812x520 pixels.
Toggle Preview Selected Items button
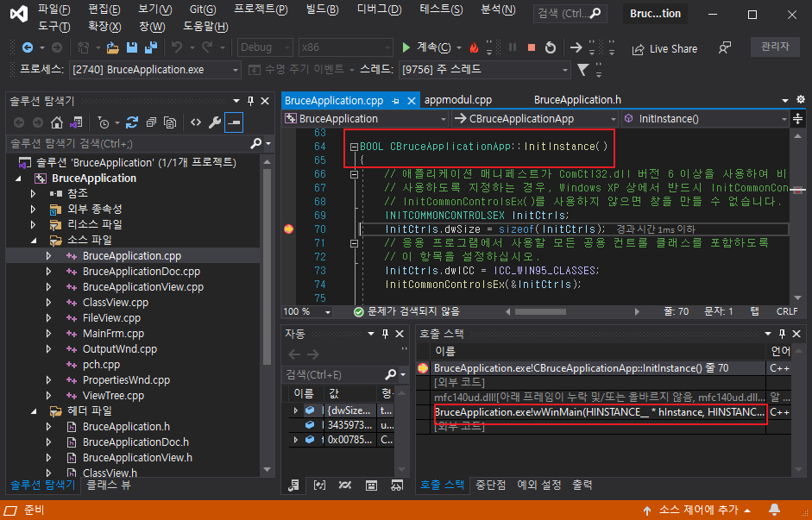pyautogui.click(x=234, y=122)
